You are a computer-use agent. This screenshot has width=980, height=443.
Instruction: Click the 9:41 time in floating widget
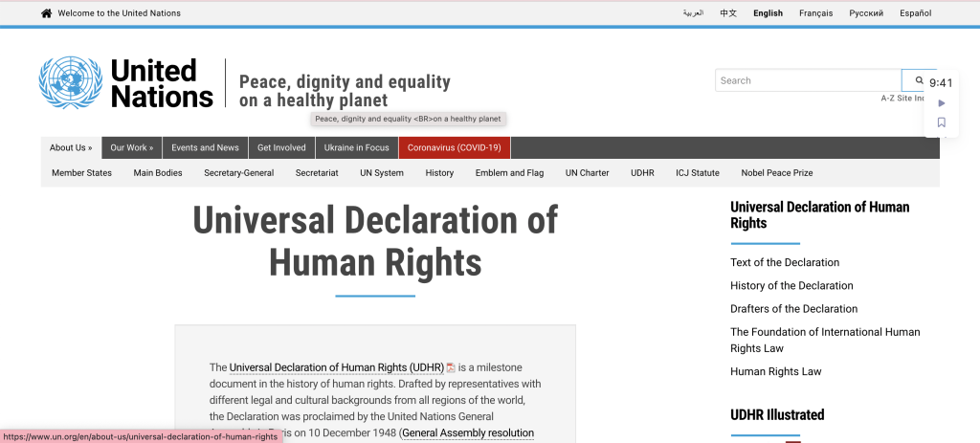coord(941,83)
